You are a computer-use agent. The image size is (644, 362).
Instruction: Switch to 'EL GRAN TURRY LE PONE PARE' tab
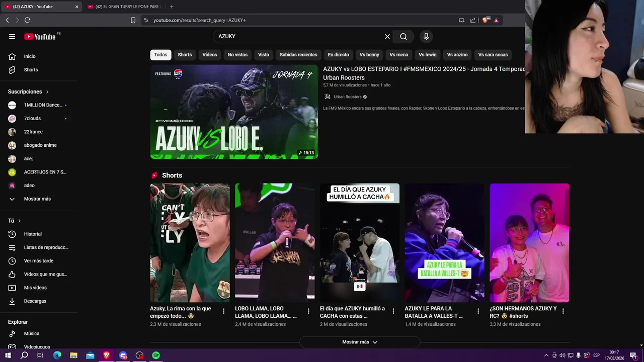coord(126,7)
